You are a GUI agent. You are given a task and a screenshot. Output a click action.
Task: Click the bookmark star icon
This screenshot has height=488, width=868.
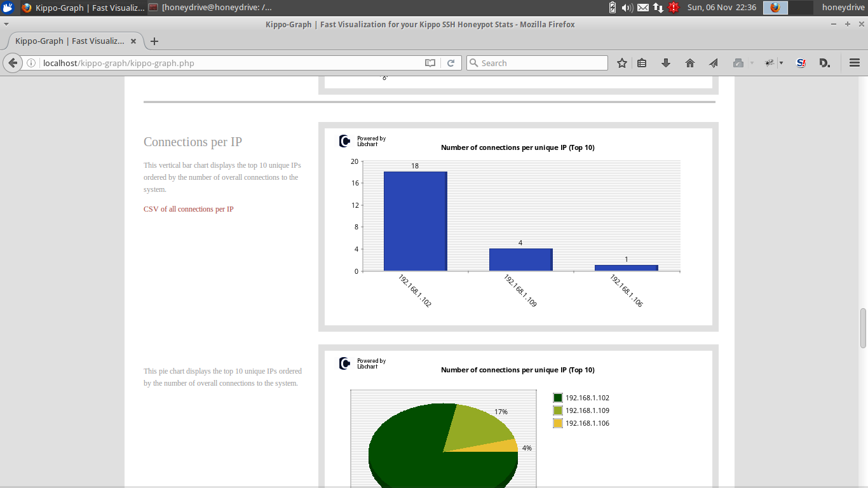click(622, 63)
